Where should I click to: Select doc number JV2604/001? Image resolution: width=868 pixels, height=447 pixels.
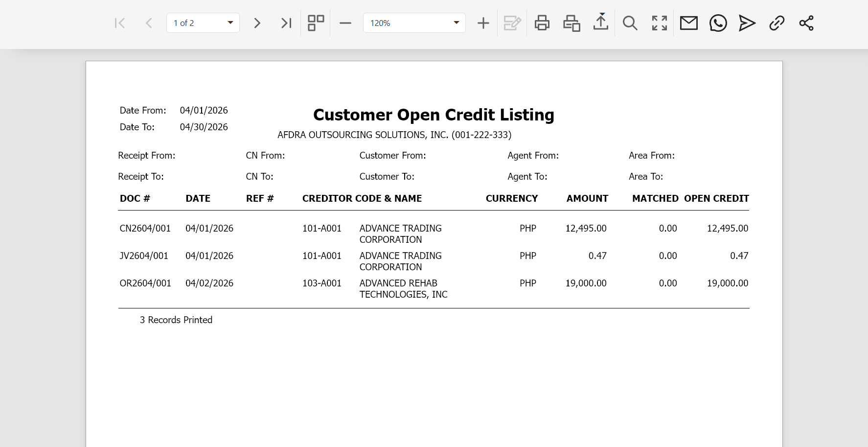coord(144,256)
